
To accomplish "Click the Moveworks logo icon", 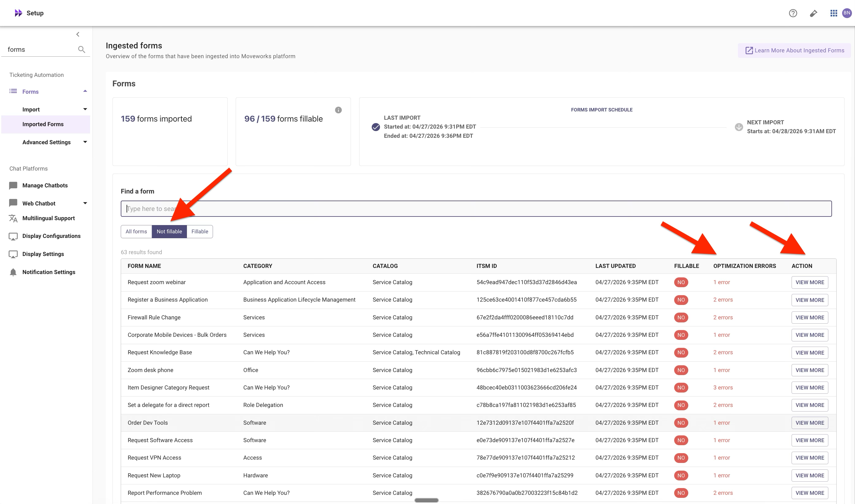I will coord(18,13).
